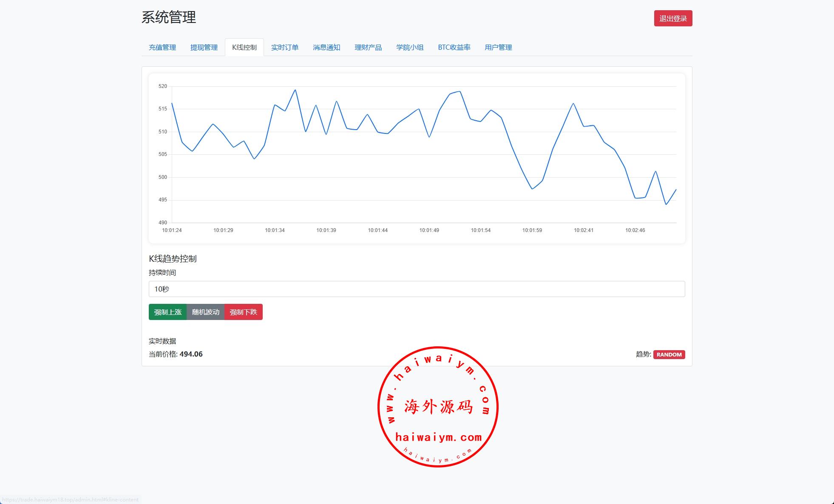The image size is (834, 504).
Task: Select the grey 随机波动 button
Action: (x=205, y=312)
